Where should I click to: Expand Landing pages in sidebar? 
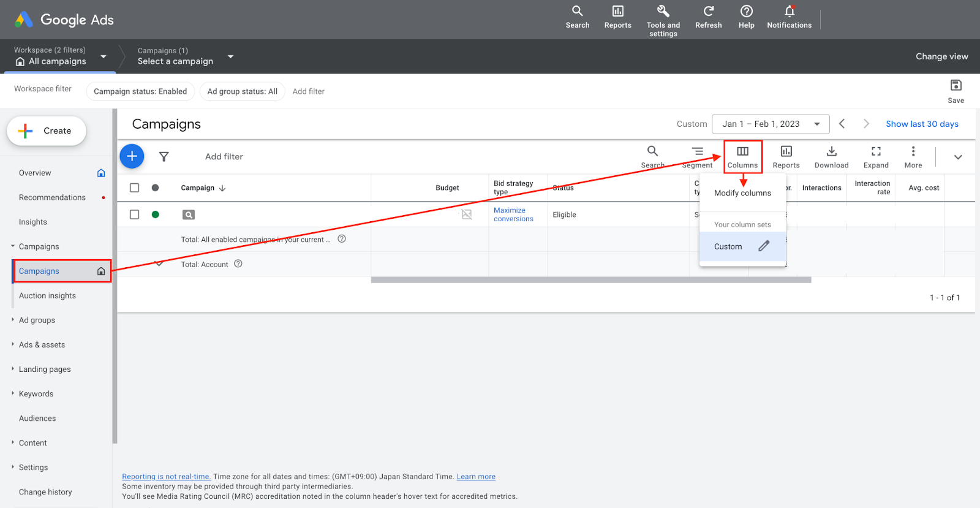[x=13, y=369]
